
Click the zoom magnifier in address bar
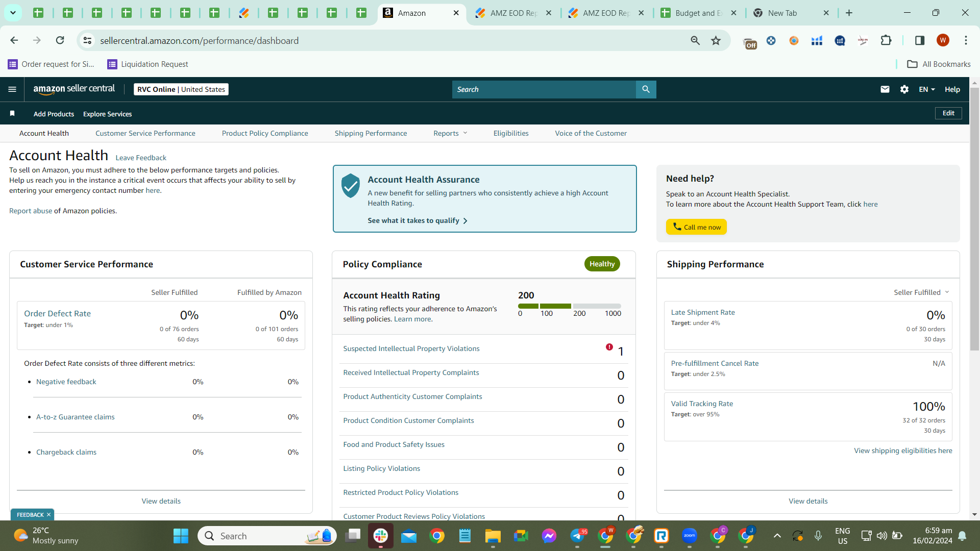tap(695, 40)
